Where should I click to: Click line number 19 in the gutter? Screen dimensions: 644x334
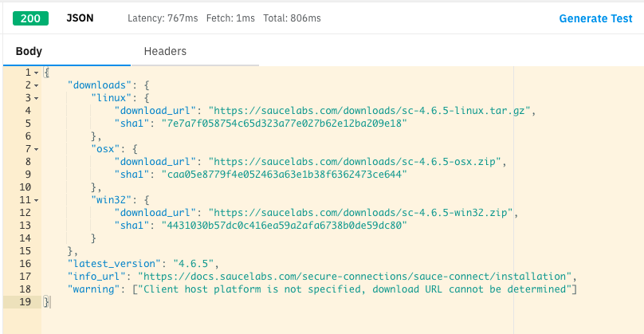pyautogui.click(x=26, y=301)
